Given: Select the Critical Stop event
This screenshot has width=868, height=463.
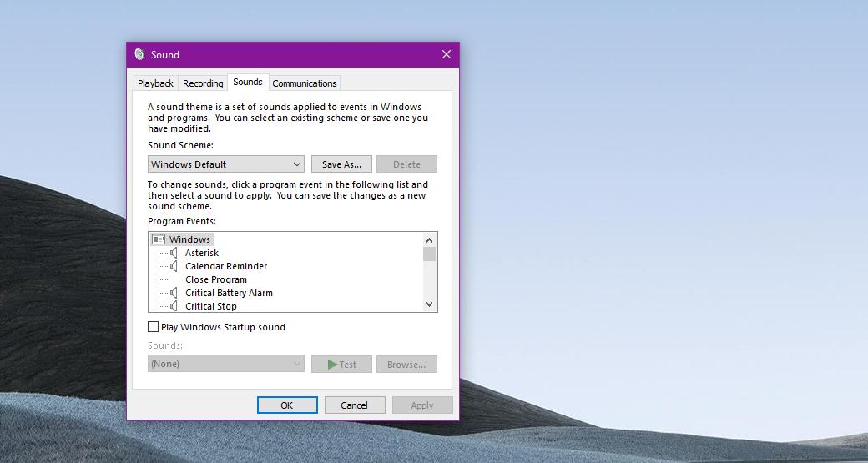Looking at the screenshot, I should pyautogui.click(x=211, y=306).
